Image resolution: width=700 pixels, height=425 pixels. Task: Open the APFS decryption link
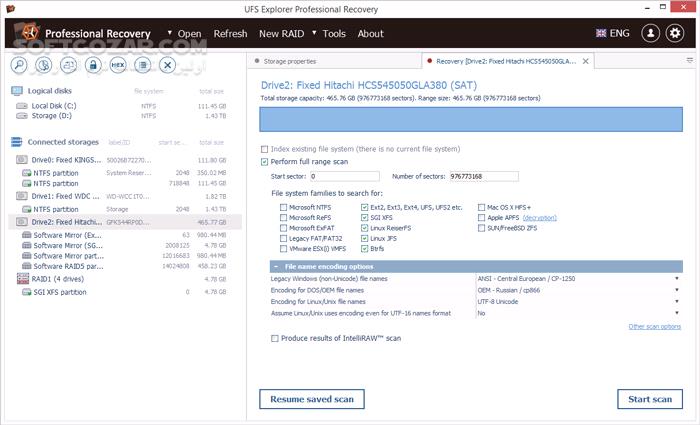point(539,218)
